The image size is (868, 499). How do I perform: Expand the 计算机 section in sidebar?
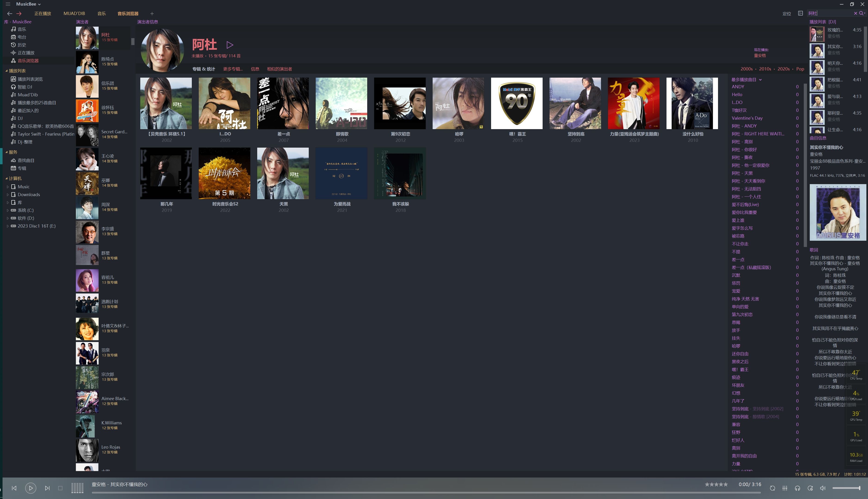6,178
